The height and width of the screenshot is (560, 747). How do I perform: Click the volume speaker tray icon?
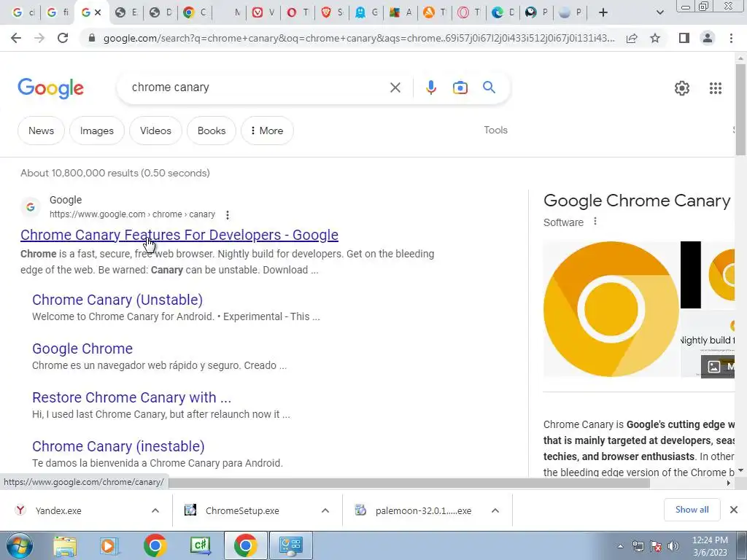pos(673,546)
